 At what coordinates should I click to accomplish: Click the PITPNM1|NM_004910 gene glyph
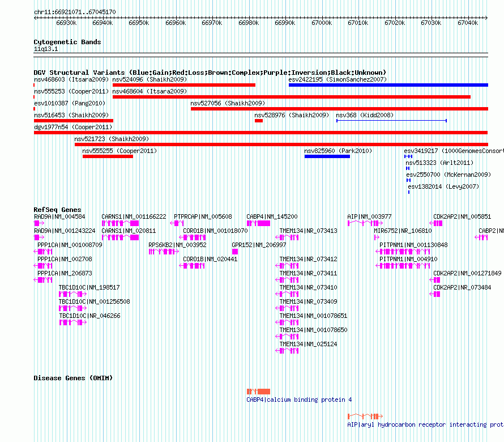(x=403, y=266)
